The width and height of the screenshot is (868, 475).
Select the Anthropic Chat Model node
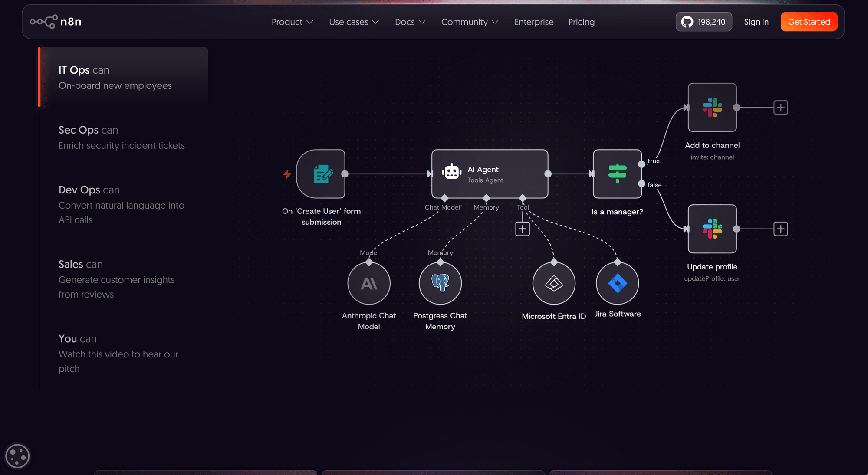(369, 283)
